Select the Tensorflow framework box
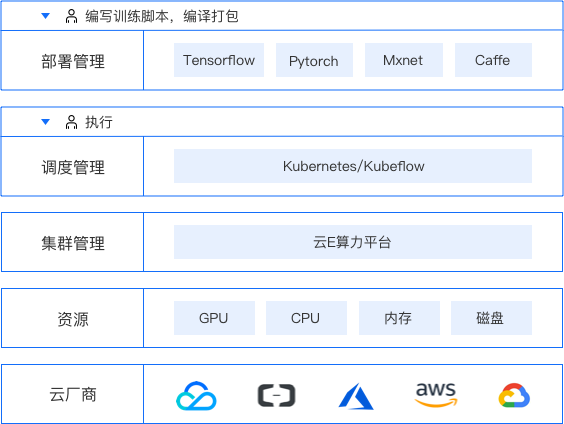564x424 pixels. [219, 60]
